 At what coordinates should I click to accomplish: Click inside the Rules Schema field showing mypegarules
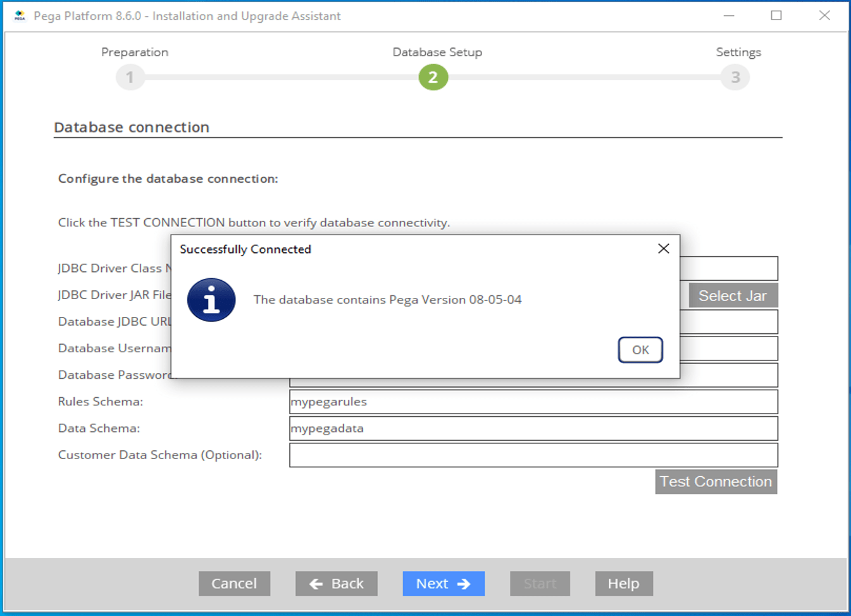click(x=533, y=402)
